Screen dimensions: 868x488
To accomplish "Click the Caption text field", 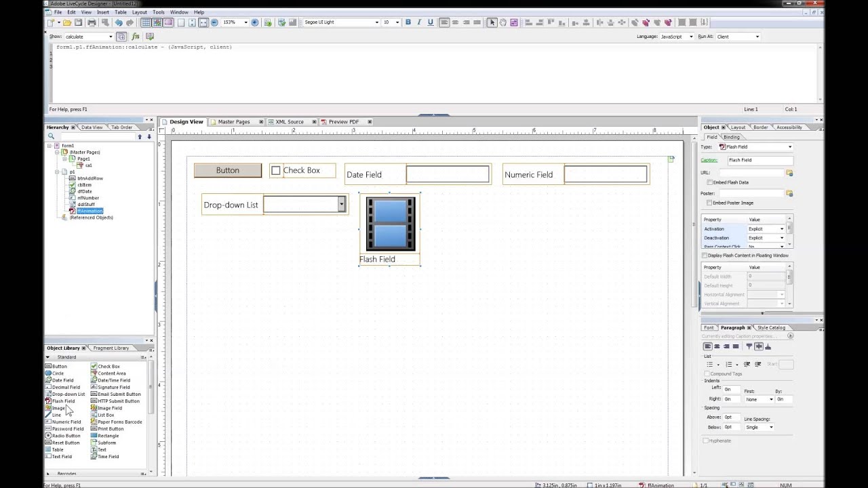I will click(x=760, y=160).
